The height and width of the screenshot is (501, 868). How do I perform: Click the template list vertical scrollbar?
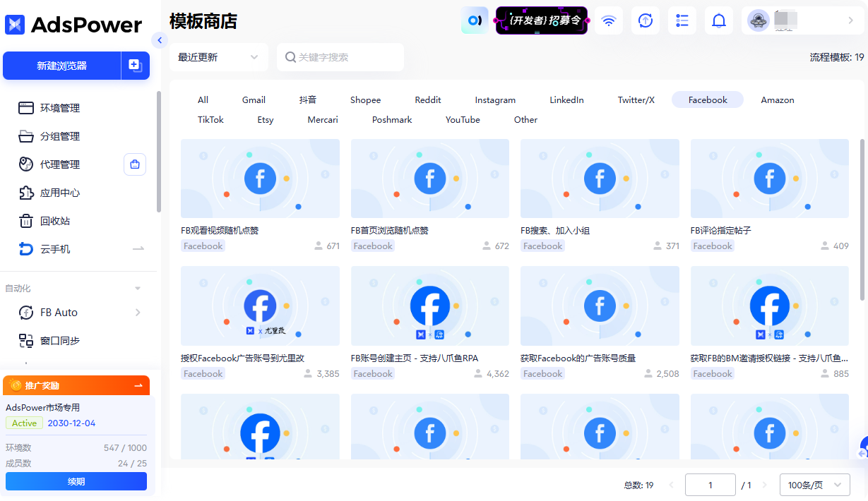point(862,219)
